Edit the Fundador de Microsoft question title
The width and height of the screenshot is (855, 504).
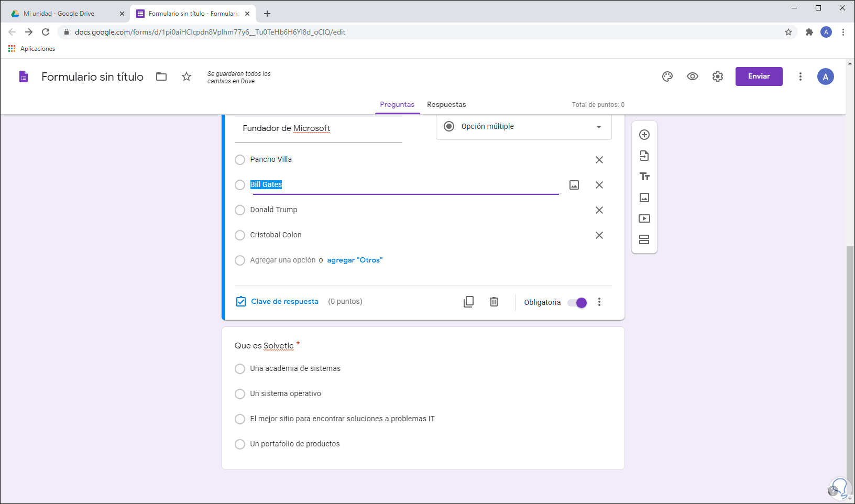coord(319,129)
